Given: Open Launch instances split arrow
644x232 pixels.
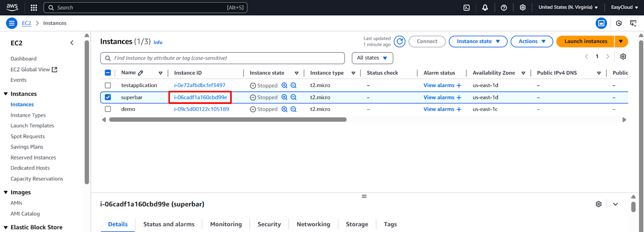Looking at the screenshot, I should [621, 41].
